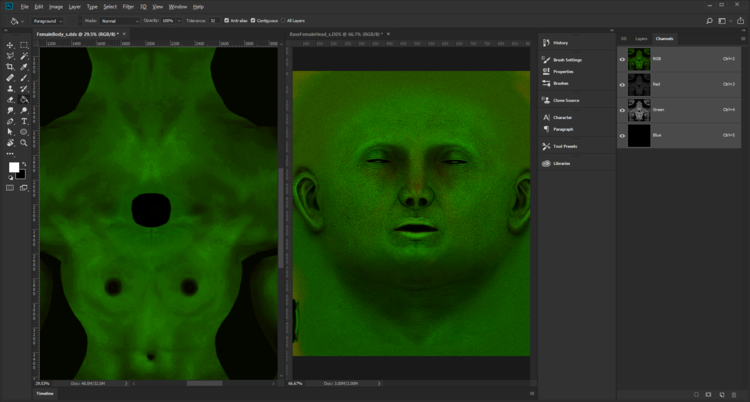Enable the All Layers checkbox
The width and height of the screenshot is (750, 402).
point(283,21)
